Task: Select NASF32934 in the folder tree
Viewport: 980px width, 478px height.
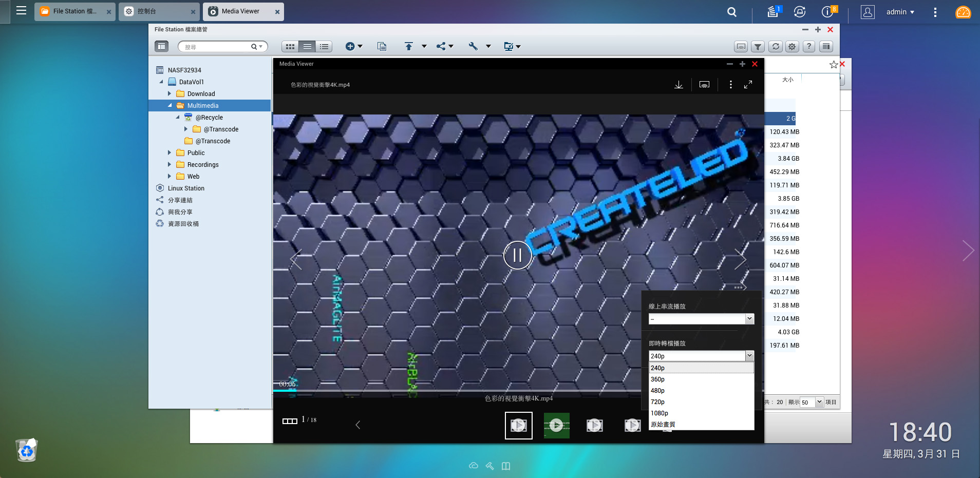Action: (184, 70)
